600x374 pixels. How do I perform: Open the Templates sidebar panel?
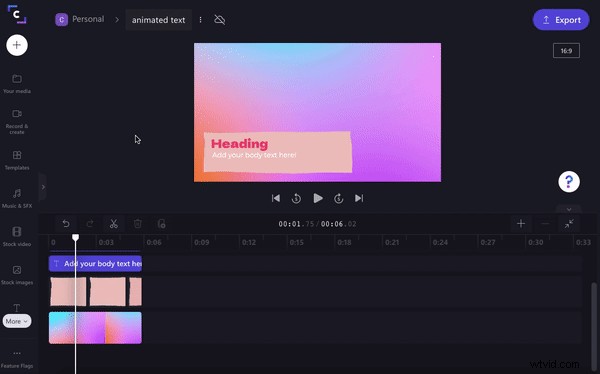17,160
